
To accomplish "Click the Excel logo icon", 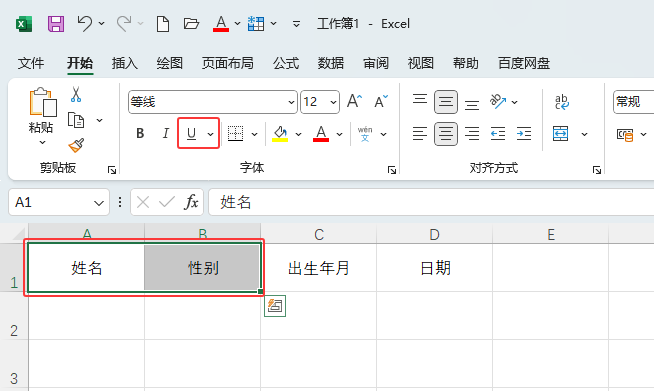I will tap(24, 24).
